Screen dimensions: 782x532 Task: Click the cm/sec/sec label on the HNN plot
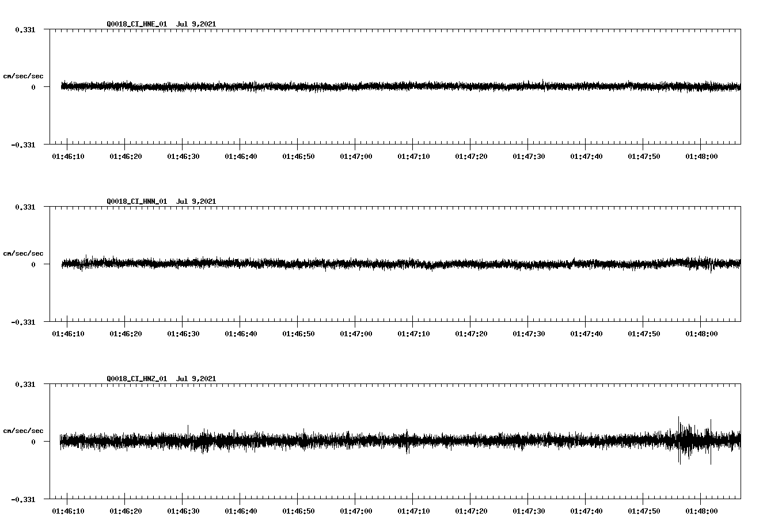tap(24, 253)
